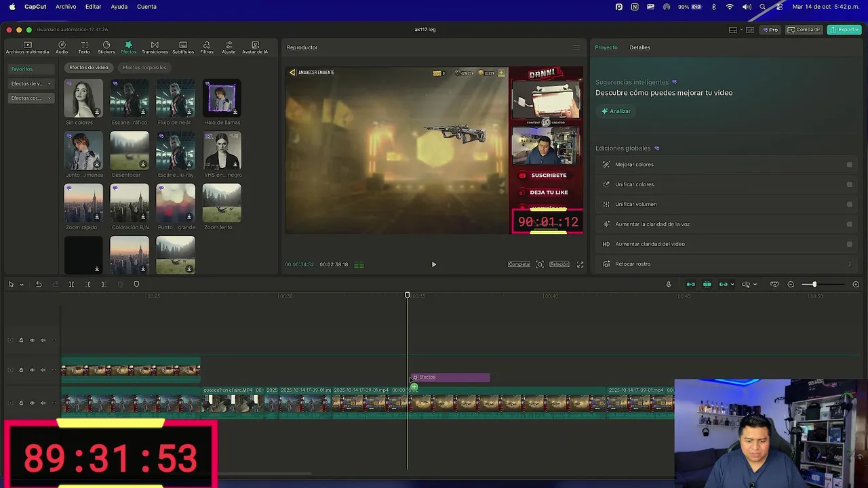Download the Desenfocar effect
This screenshot has width=868, height=488.
click(x=143, y=164)
